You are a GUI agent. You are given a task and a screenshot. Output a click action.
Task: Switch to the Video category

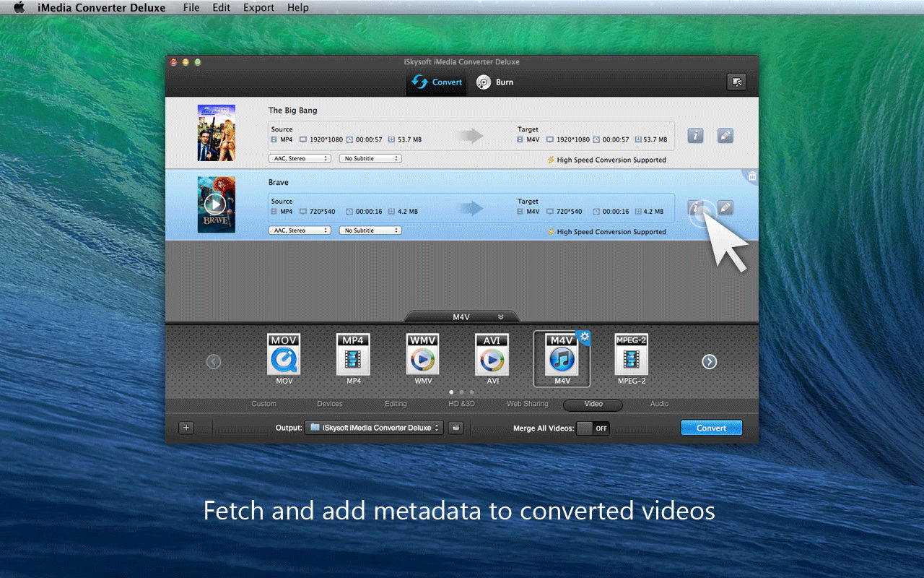click(593, 405)
